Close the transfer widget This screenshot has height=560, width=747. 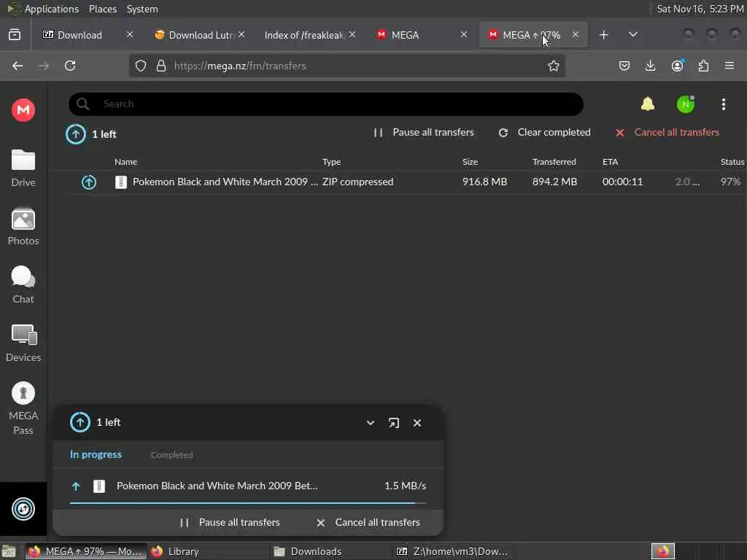coord(417,423)
